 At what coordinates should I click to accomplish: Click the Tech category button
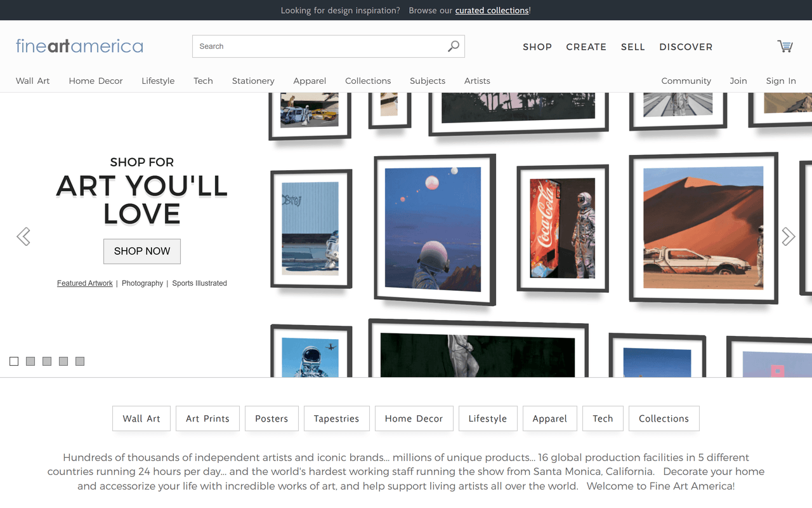[x=603, y=418]
